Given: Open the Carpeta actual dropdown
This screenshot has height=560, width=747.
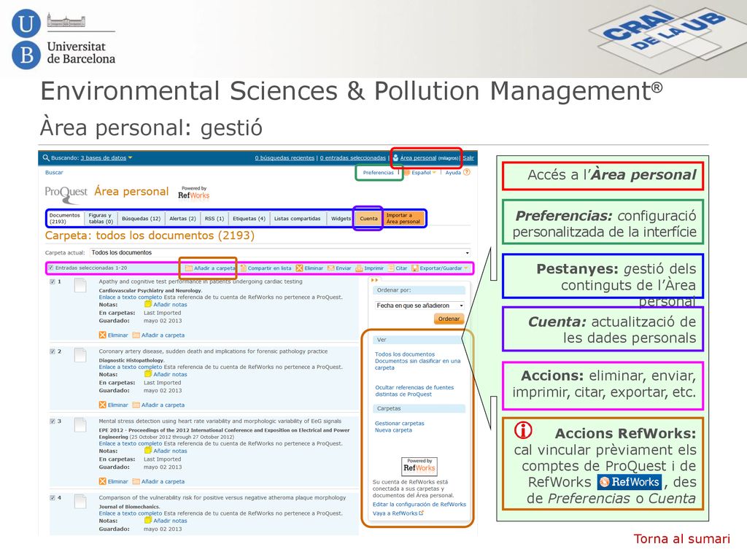Looking at the screenshot, I should click(x=280, y=252).
